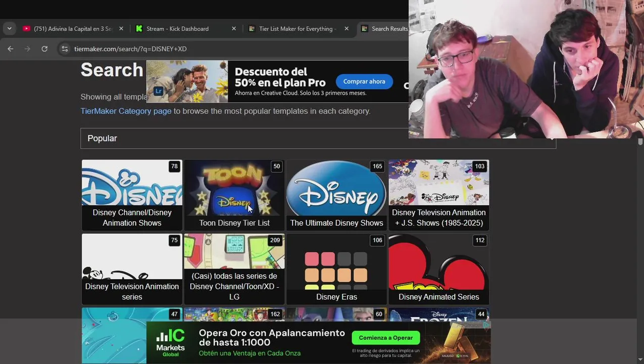Click the 78 count badge on Disney Channel card

pos(174,166)
